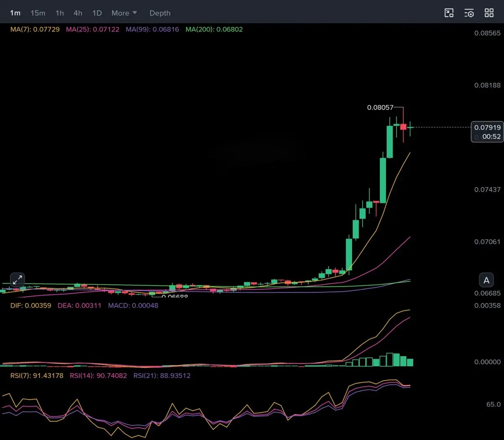504x440 pixels.
Task: Click the current price tag 0.07919
Action: pos(487,127)
